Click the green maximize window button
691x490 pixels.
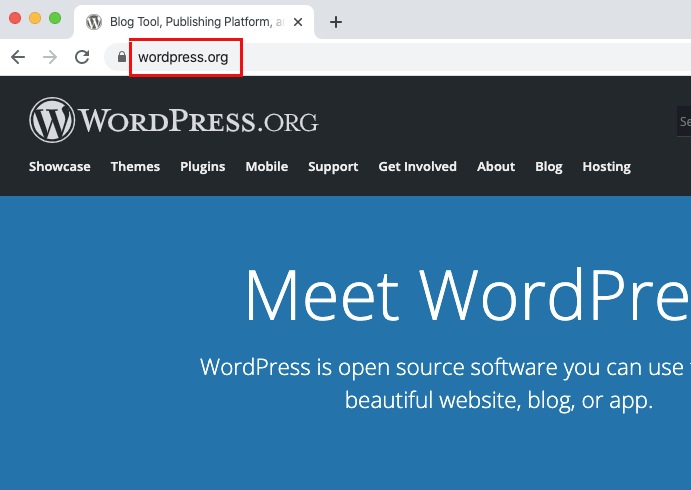pos(55,18)
